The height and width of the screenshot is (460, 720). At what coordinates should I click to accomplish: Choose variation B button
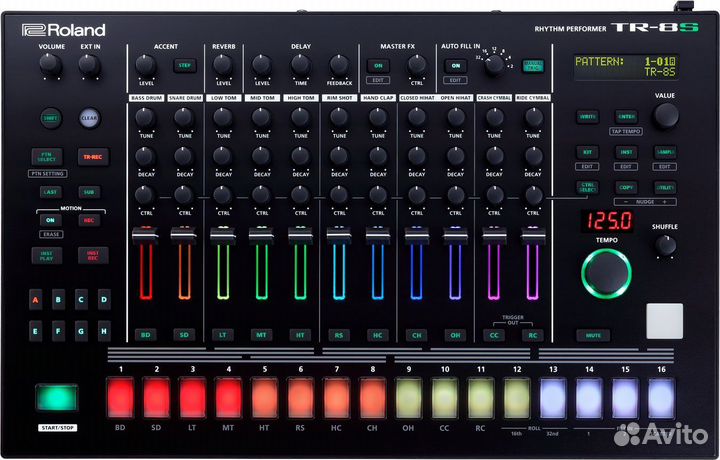pos(58,300)
